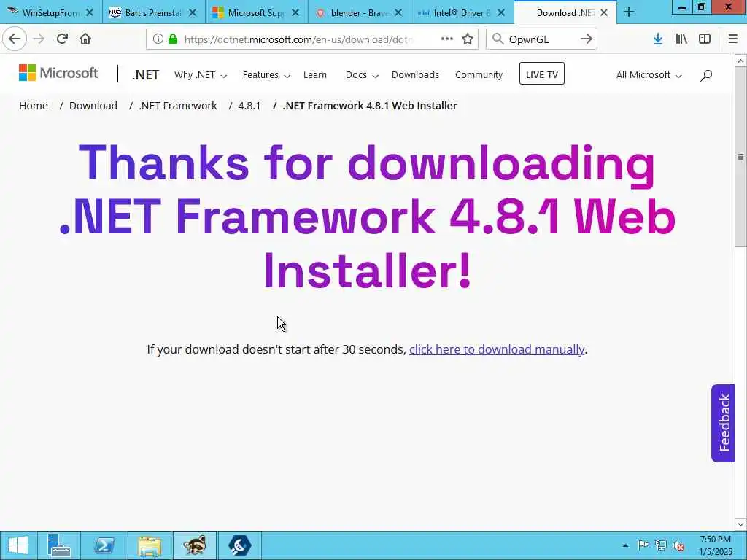Go back with the browser back arrow
This screenshot has width=747, height=560.
[x=15, y=39]
